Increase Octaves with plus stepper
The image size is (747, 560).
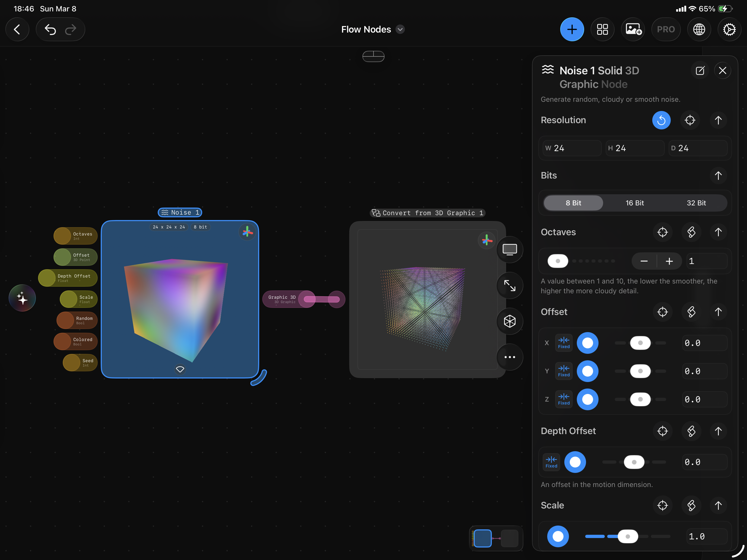click(x=669, y=261)
